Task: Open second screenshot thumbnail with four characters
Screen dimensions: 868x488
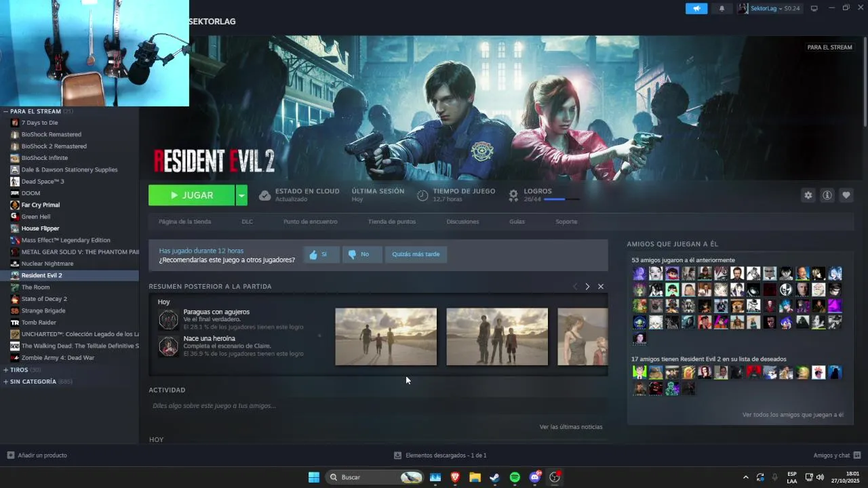Action: (497, 337)
